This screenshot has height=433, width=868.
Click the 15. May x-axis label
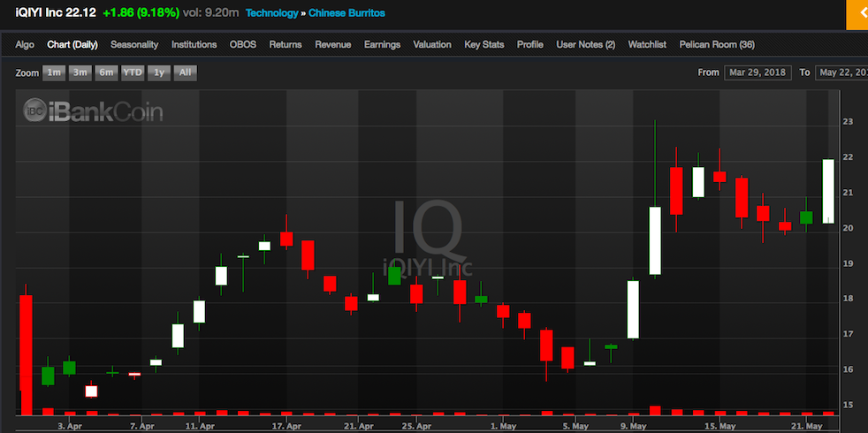coord(720,426)
